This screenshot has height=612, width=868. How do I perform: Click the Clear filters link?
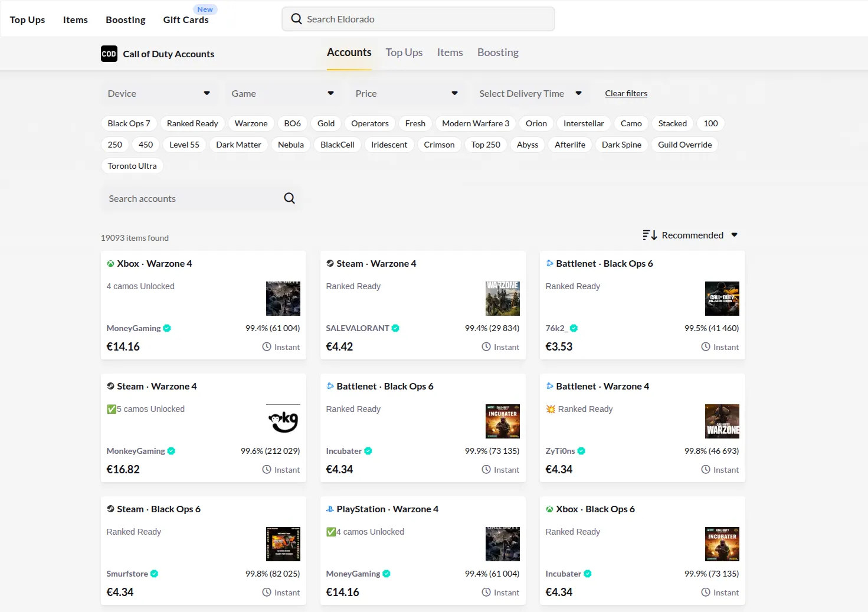coord(626,93)
